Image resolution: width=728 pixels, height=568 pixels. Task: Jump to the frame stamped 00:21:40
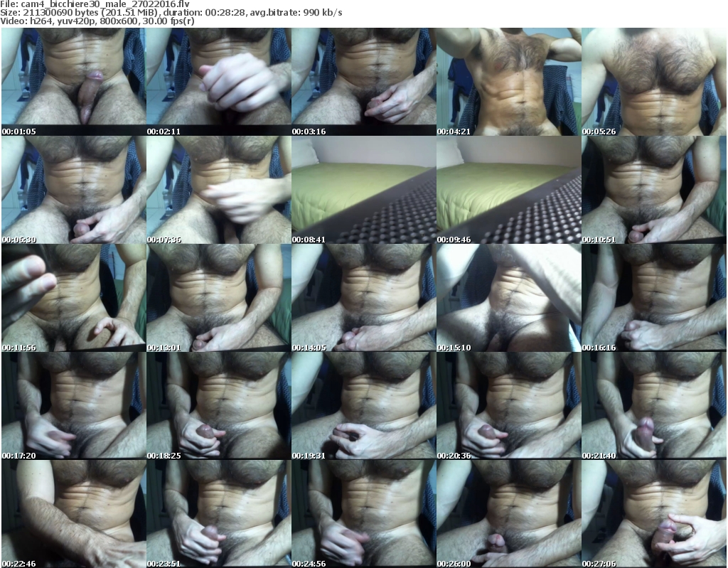pyautogui.click(x=654, y=406)
